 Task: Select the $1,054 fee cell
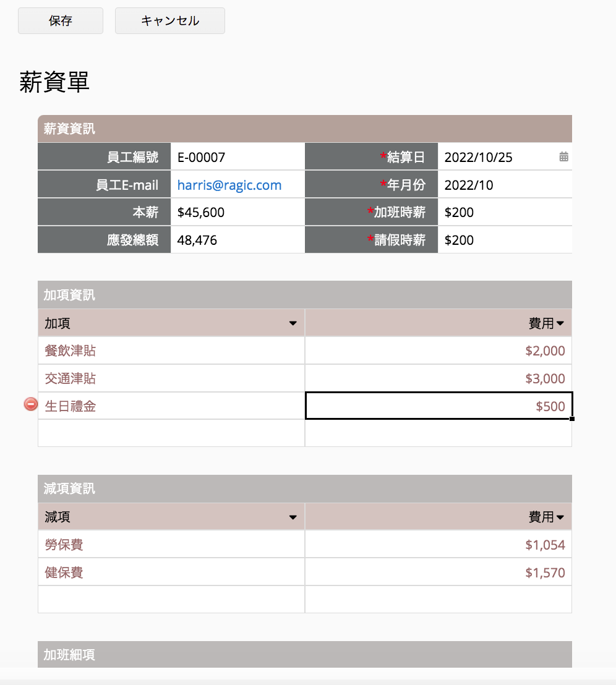pos(438,545)
